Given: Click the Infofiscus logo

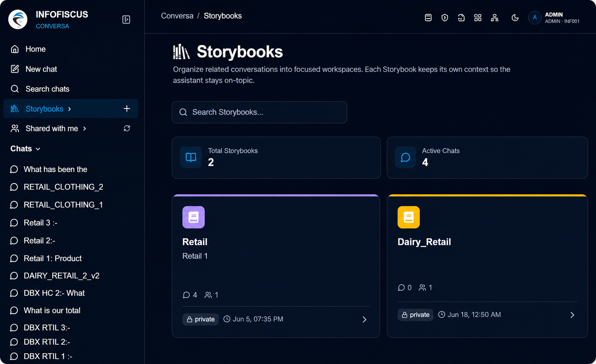Looking at the screenshot, I should pyautogui.click(x=18, y=19).
